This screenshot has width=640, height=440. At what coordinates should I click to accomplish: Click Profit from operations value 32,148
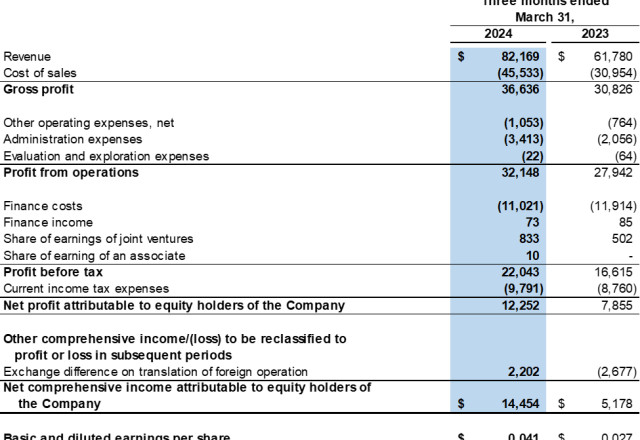[x=520, y=172]
